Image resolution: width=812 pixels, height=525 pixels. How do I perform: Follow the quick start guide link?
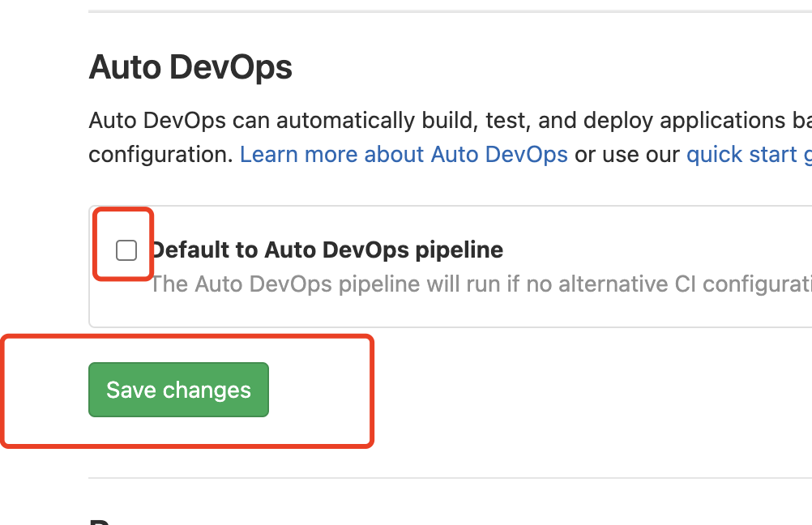pos(749,154)
